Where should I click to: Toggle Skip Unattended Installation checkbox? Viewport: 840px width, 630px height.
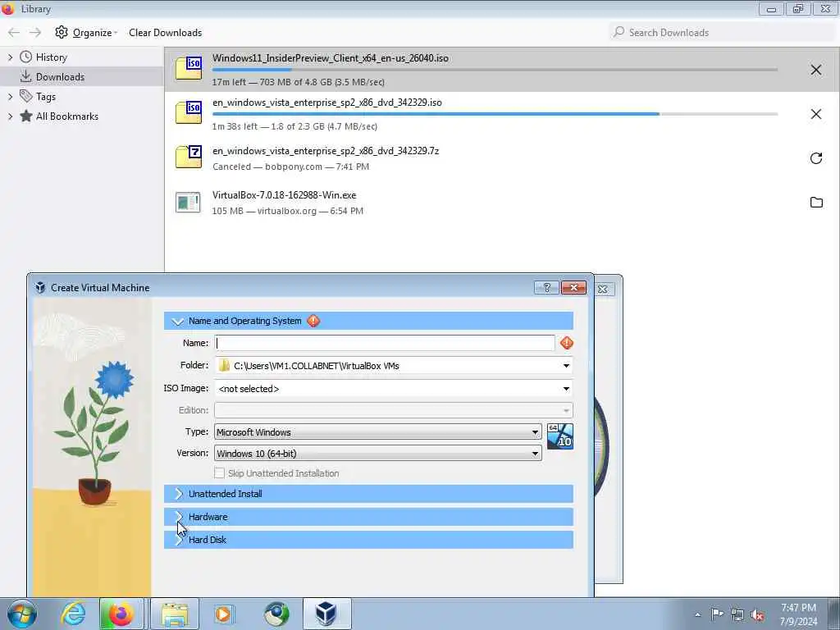click(x=219, y=473)
